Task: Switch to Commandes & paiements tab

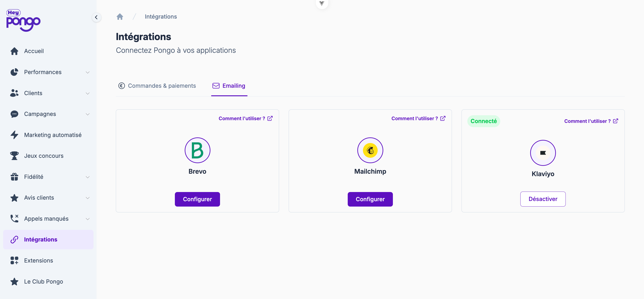Action: (157, 86)
